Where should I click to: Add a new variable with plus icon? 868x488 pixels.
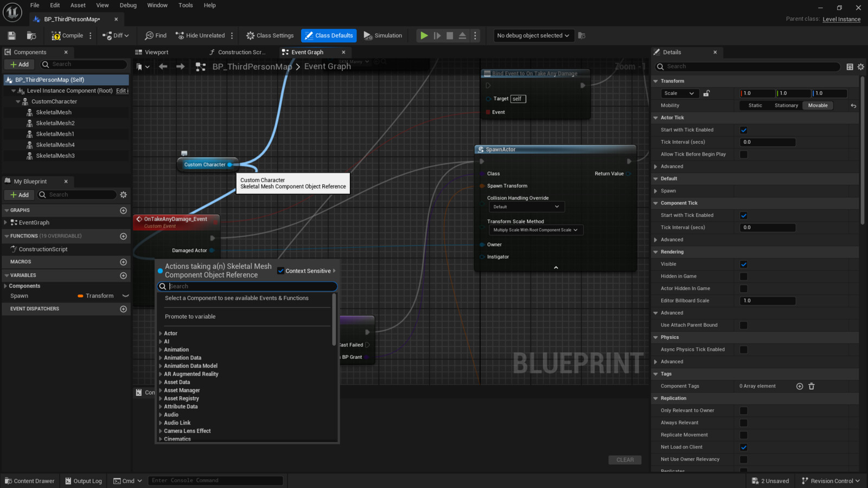(123, 275)
